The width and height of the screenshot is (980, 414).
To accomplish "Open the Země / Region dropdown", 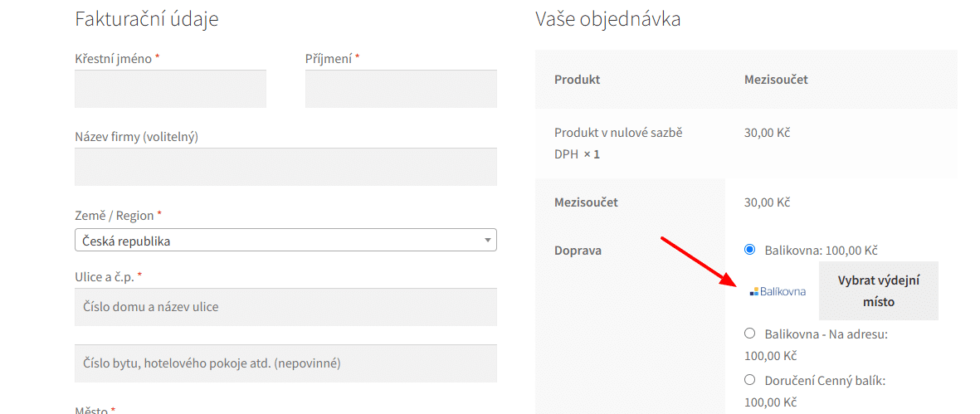I will click(285, 240).
